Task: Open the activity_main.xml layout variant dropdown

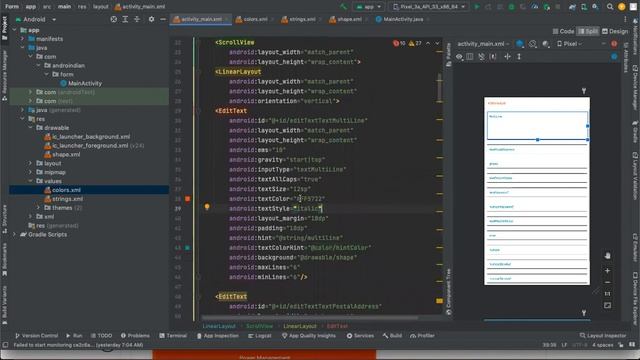Action: coord(483,44)
